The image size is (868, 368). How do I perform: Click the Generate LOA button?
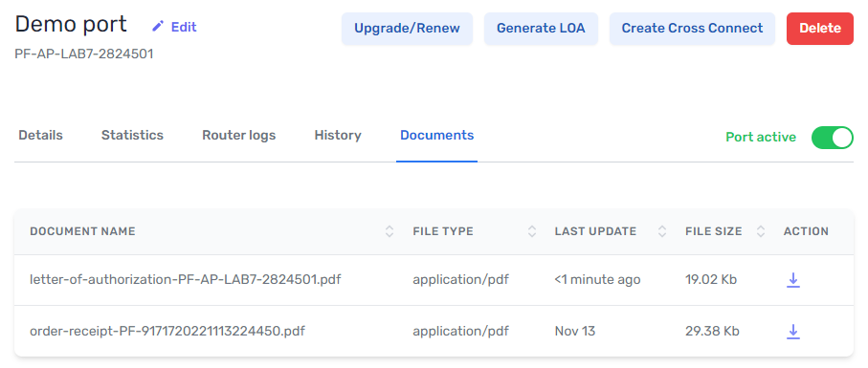(x=541, y=28)
